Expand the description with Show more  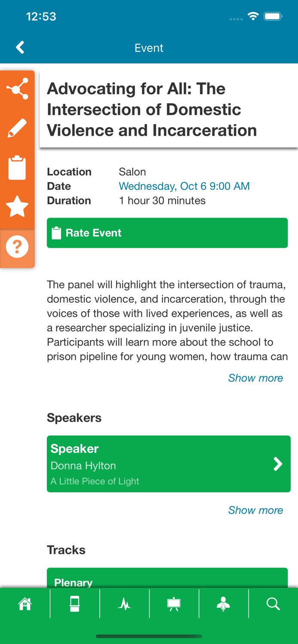click(x=255, y=378)
